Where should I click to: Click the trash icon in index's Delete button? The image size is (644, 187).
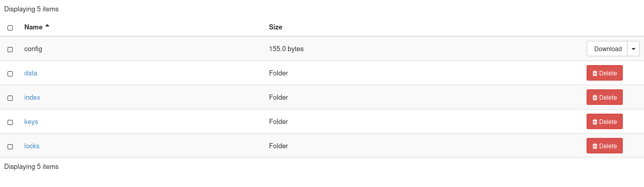595,98
